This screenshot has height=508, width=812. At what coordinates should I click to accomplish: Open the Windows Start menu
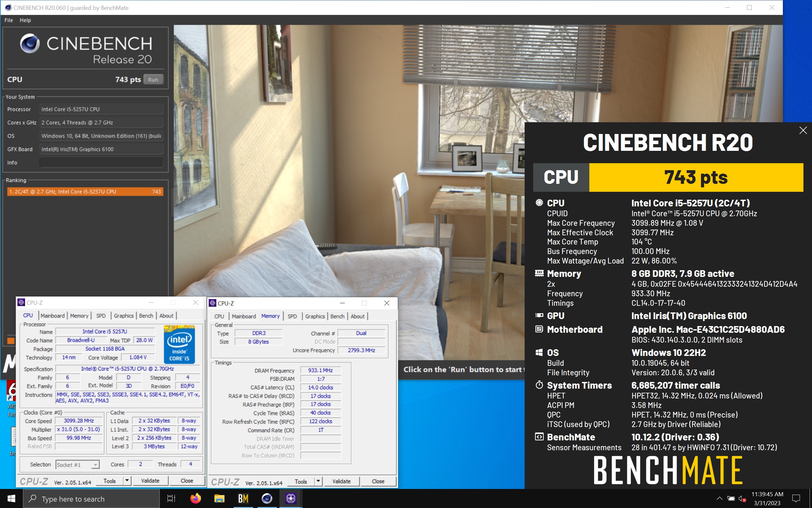(x=11, y=498)
